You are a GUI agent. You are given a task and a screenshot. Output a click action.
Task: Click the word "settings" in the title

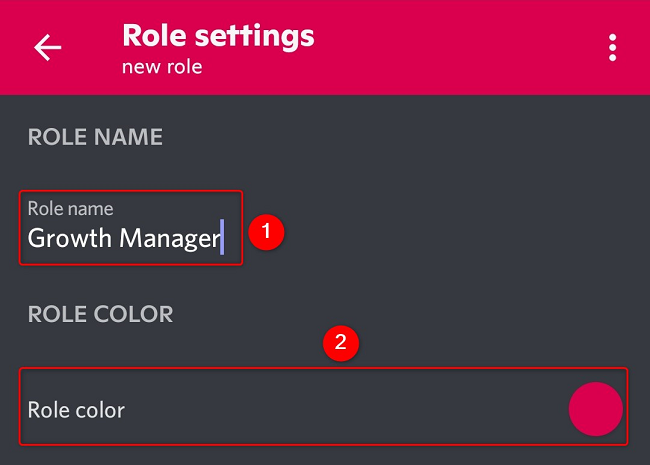256,36
